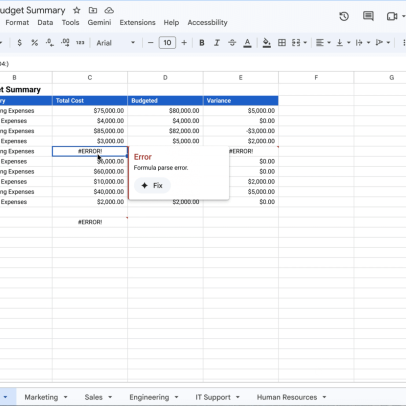This screenshot has width=406, height=406.
Task: Open the borders tool
Action: click(282, 43)
